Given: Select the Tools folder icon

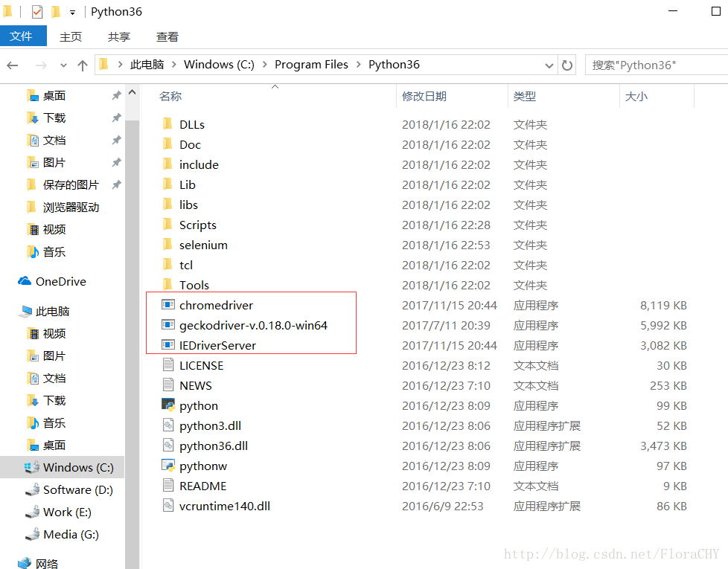Looking at the screenshot, I should point(167,285).
